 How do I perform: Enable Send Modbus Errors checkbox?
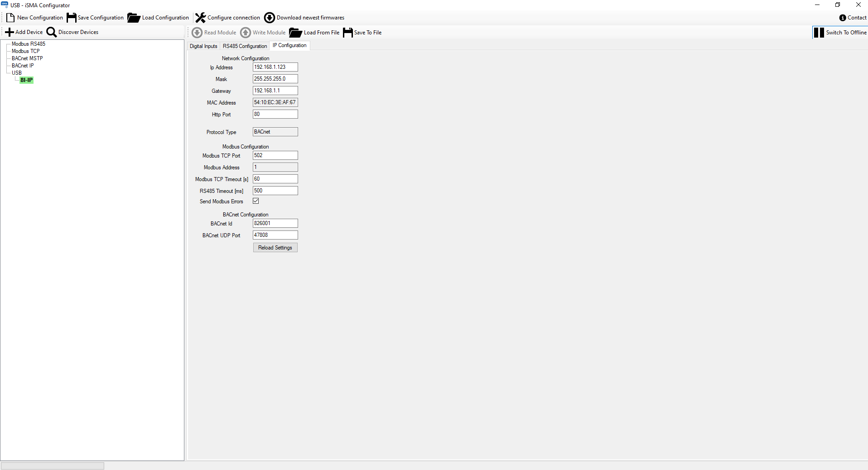(x=256, y=201)
